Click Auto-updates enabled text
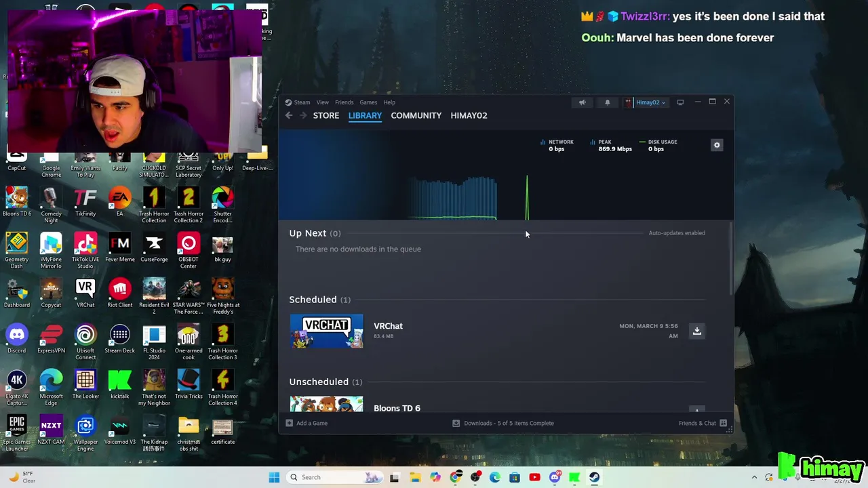Viewport: 868px width, 488px height. tap(677, 233)
